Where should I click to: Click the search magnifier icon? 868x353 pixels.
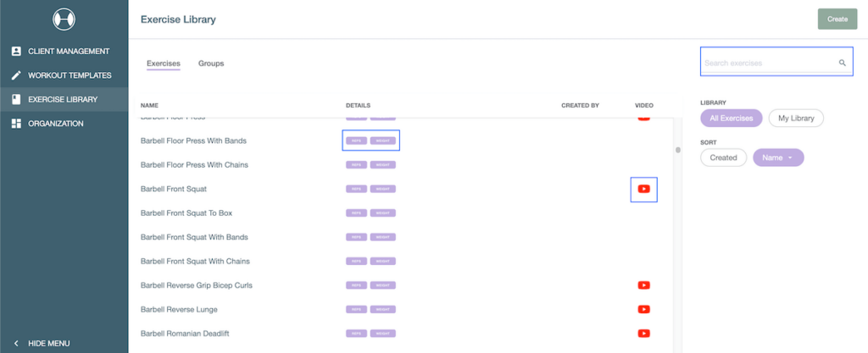pyautogui.click(x=842, y=63)
